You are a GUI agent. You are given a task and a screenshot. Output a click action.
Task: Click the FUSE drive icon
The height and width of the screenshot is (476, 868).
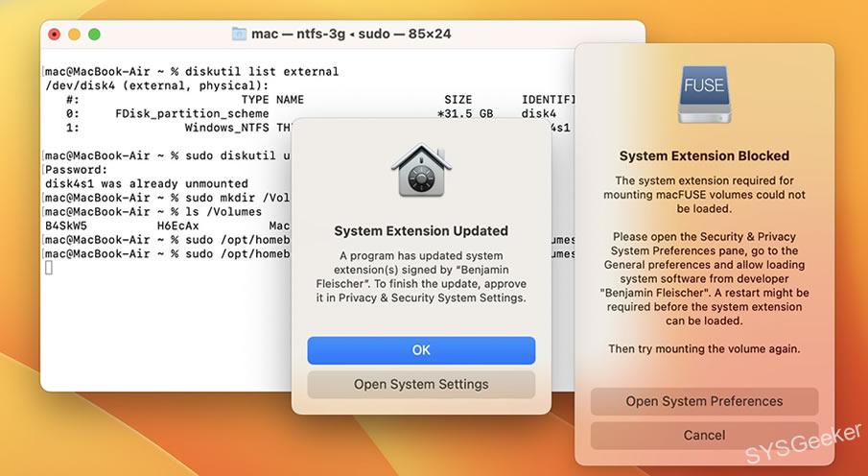tap(704, 94)
